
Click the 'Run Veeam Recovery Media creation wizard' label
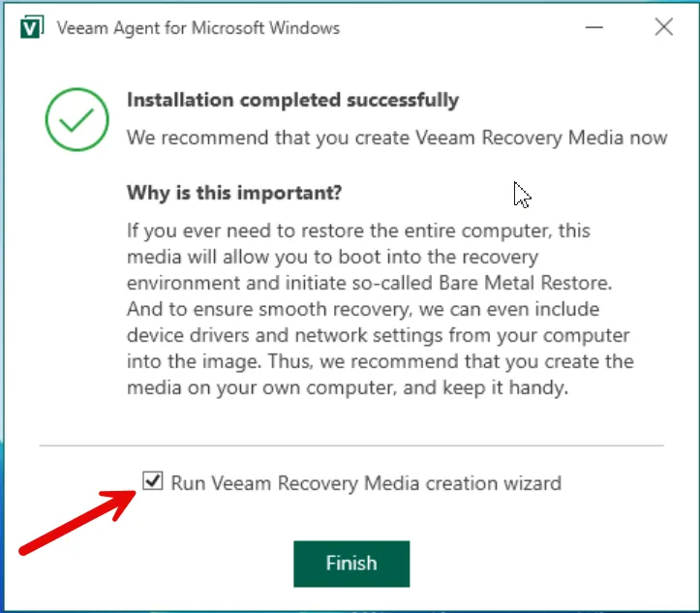coord(365,482)
